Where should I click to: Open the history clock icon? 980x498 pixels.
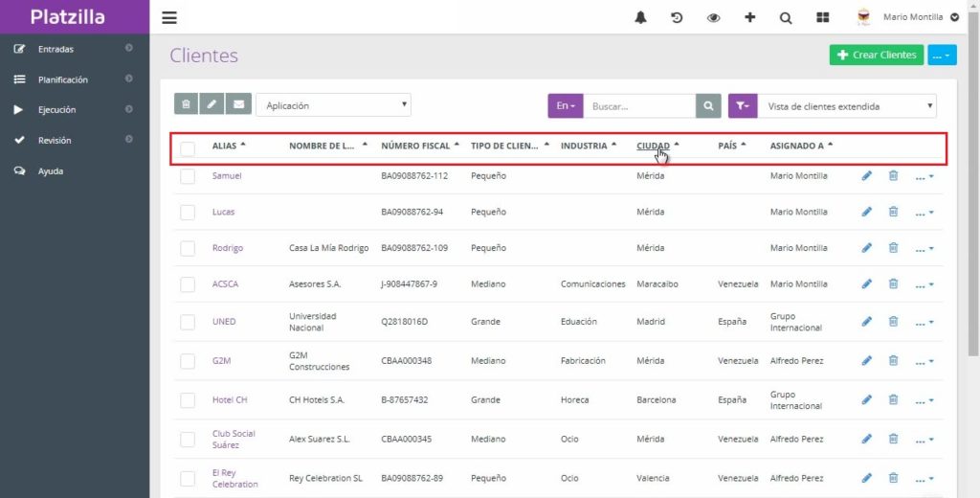pos(677,17)
